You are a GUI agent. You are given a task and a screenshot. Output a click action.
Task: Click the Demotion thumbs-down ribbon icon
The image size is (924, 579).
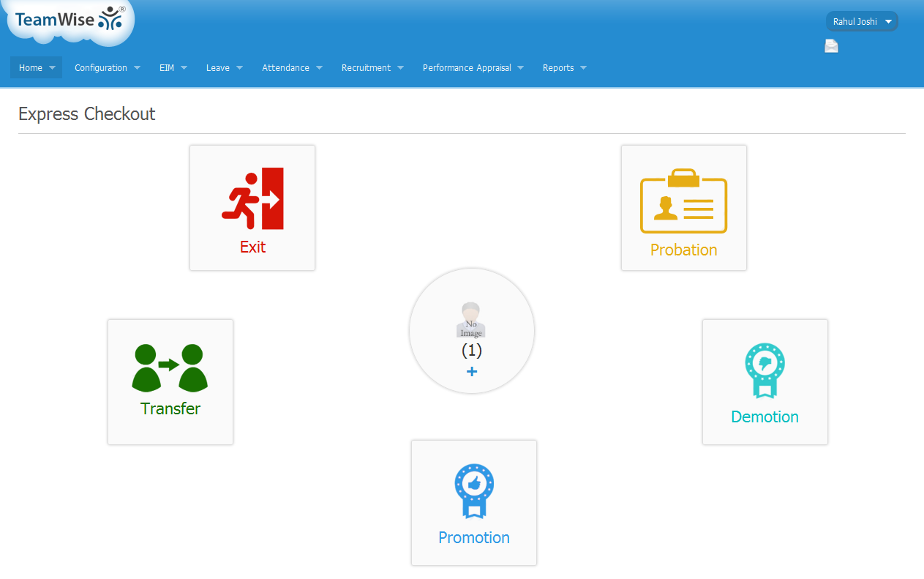pyautogui.click(x=765, y=371)
